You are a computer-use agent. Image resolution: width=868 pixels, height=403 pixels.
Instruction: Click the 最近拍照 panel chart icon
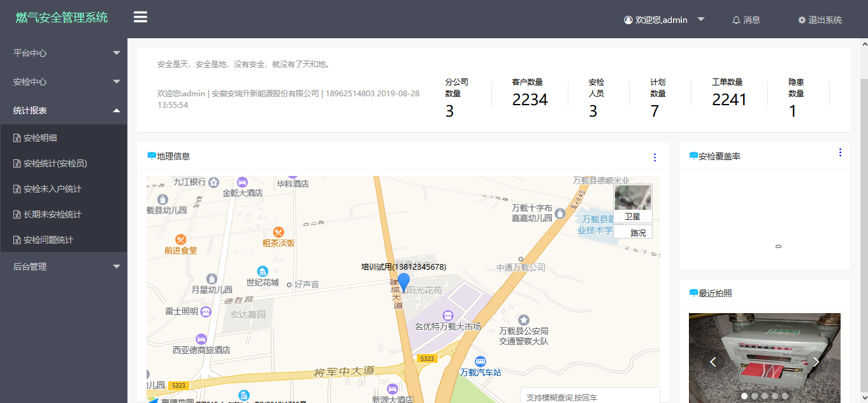tap(692, 293)
